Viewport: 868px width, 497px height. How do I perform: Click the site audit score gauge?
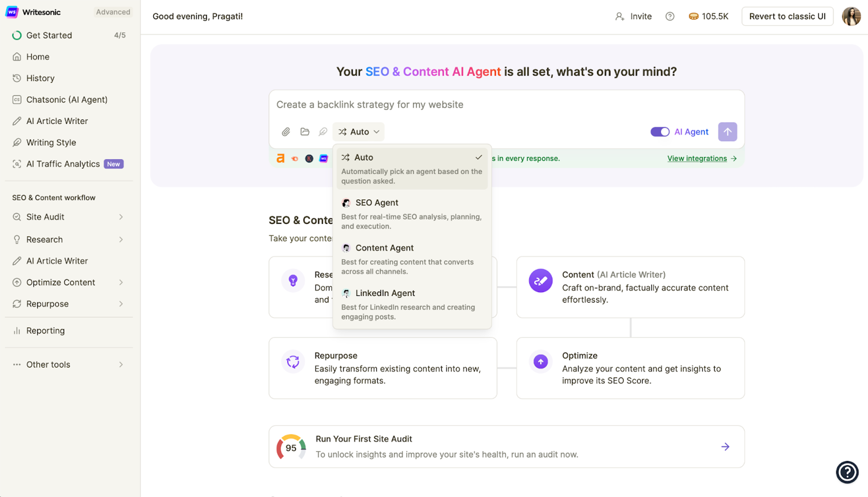(x=291, y=447)
